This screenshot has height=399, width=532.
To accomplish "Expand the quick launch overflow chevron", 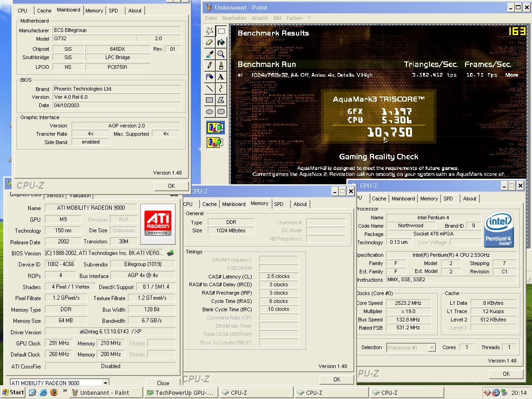I will (x=65, y=391).
